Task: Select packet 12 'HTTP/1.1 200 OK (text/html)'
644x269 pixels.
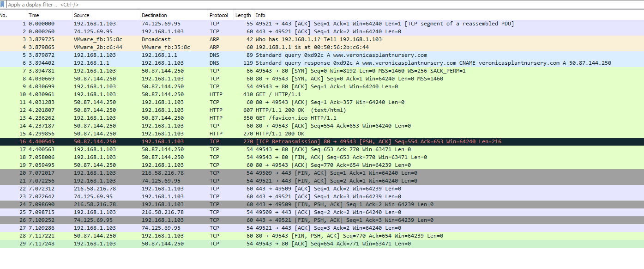Action: point(322,110)
